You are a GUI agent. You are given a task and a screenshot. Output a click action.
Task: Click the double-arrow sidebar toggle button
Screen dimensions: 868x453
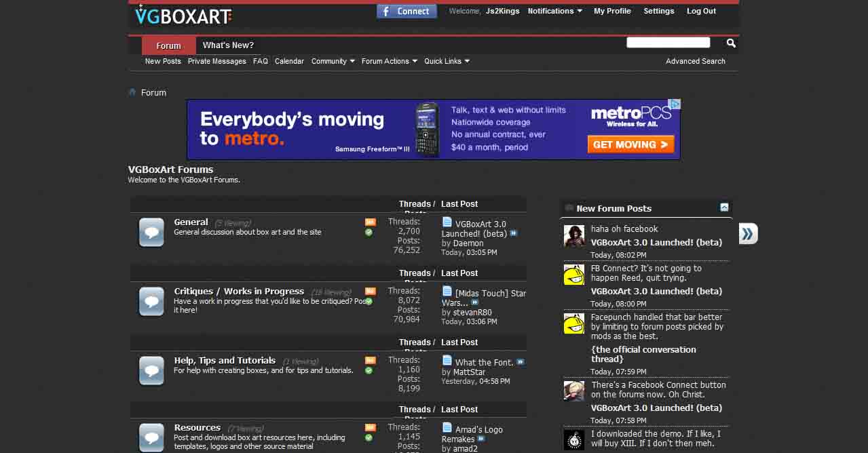(747, 234)
